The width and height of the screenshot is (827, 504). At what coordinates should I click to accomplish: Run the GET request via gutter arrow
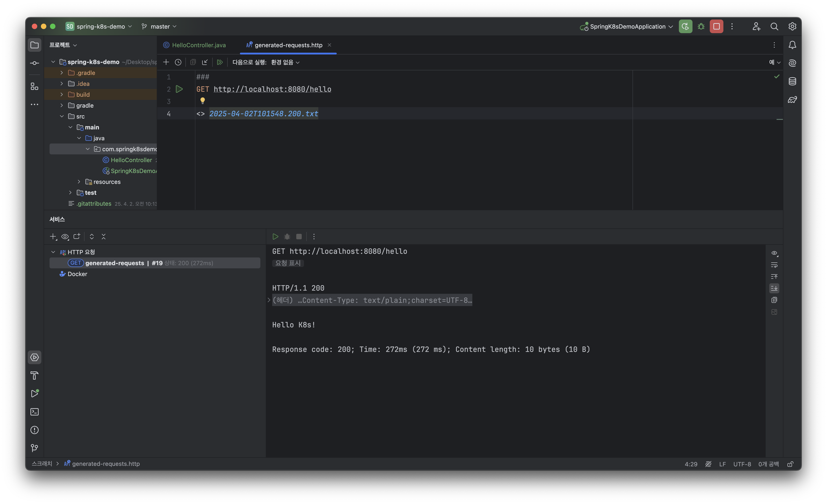point(179,89)
